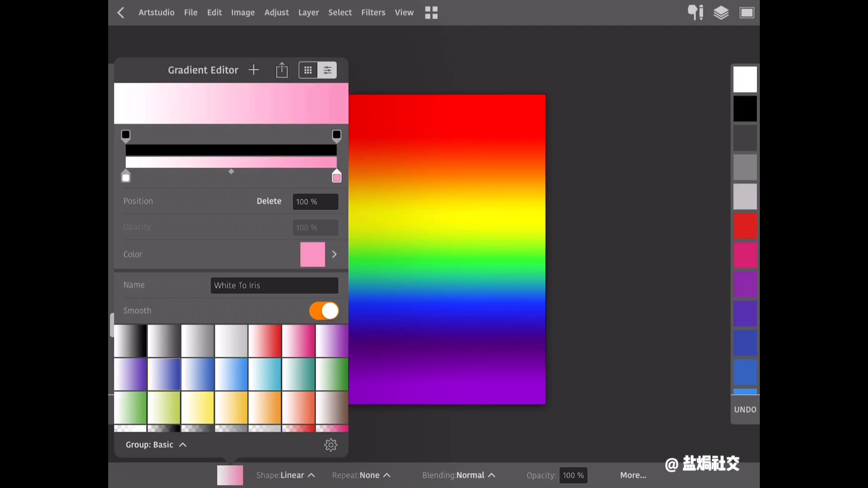This screenshot has height=488, width=868.
Task: Switch to gradient sliders view
Action: point(327,70)
